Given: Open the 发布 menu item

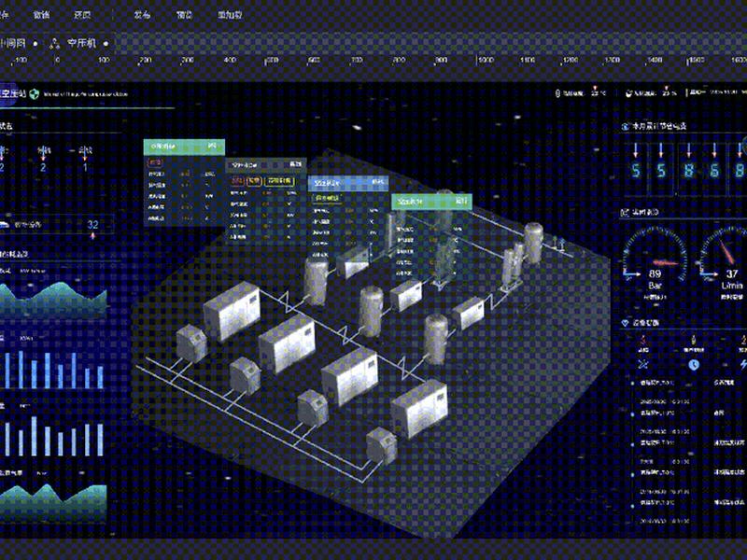Looking at the screenshot, I should point(142,15).
